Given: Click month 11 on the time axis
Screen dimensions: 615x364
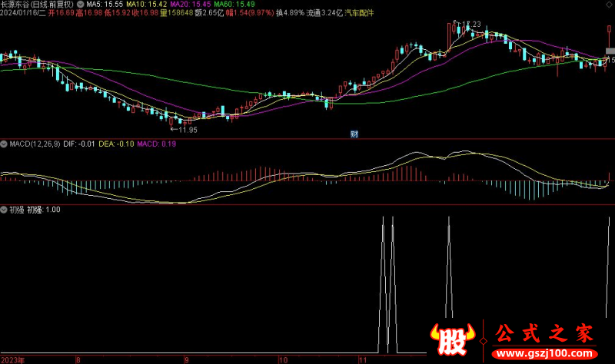Looking at the screenshot, I should pyautogui.click(x=362, y=359).
